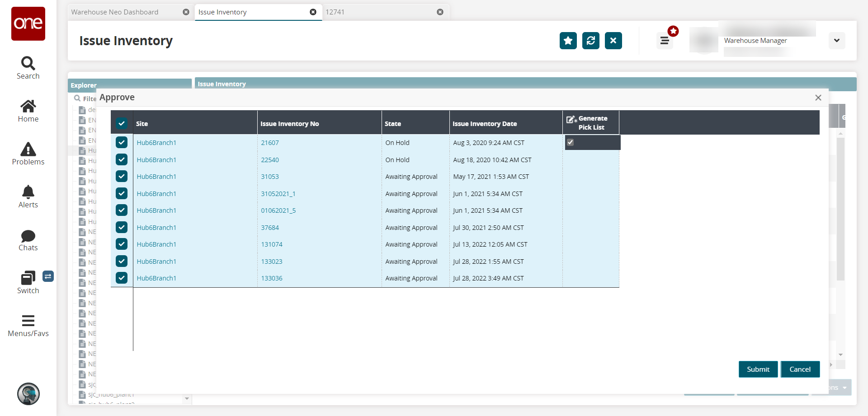Image resolution: width=868 pixels, height=416 pixels.
Task: Expand the user profile dropdown arrow
Action: click(x=837, y=41)
